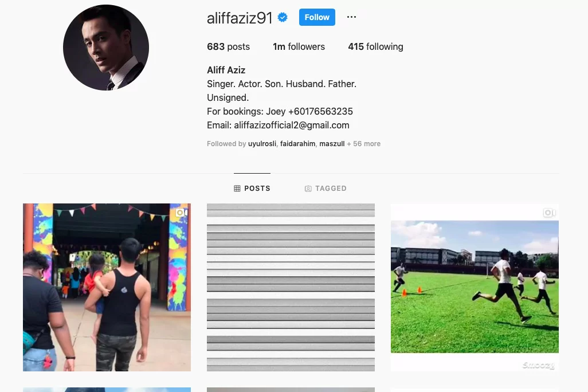
Task: Open the three-dots options menu
Action: [351, 17]
